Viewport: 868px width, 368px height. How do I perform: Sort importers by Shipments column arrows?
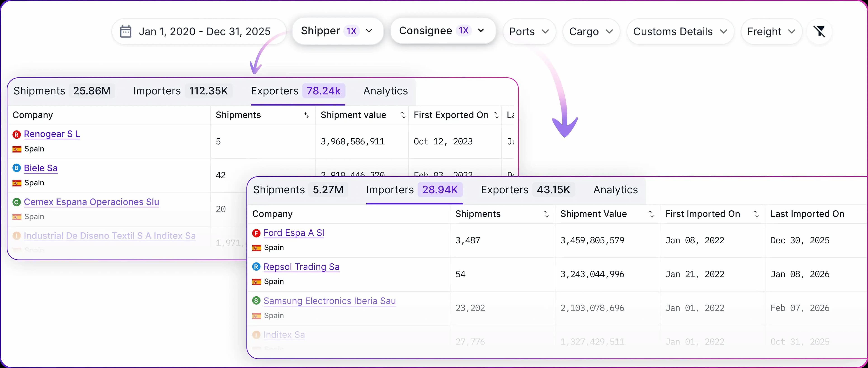tap(546, 214)
